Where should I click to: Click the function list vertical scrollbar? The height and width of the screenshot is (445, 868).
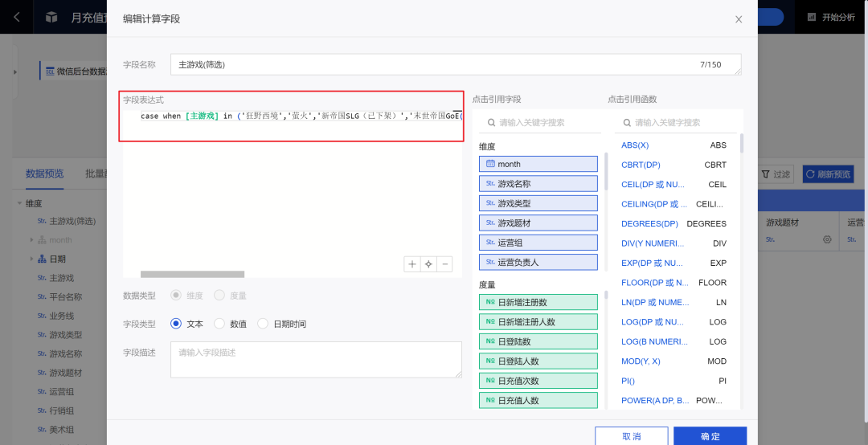[741, 143]
